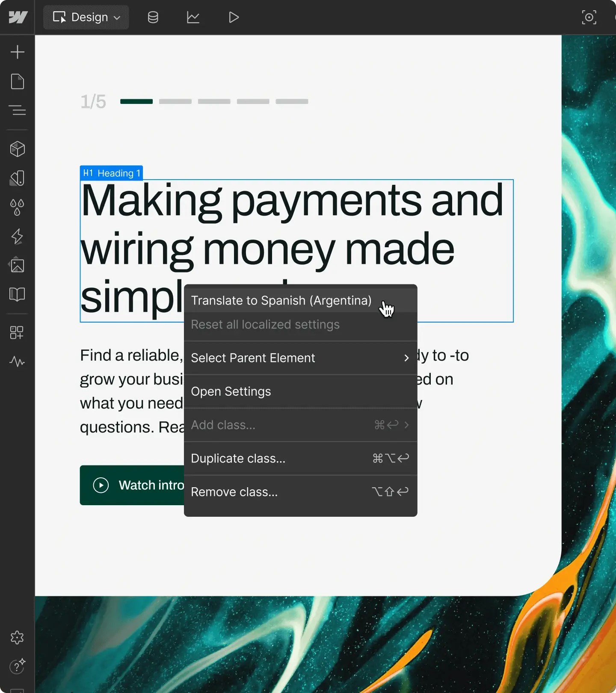
Task: Click the Webflow logo icon
Action: tap(18, 17)
